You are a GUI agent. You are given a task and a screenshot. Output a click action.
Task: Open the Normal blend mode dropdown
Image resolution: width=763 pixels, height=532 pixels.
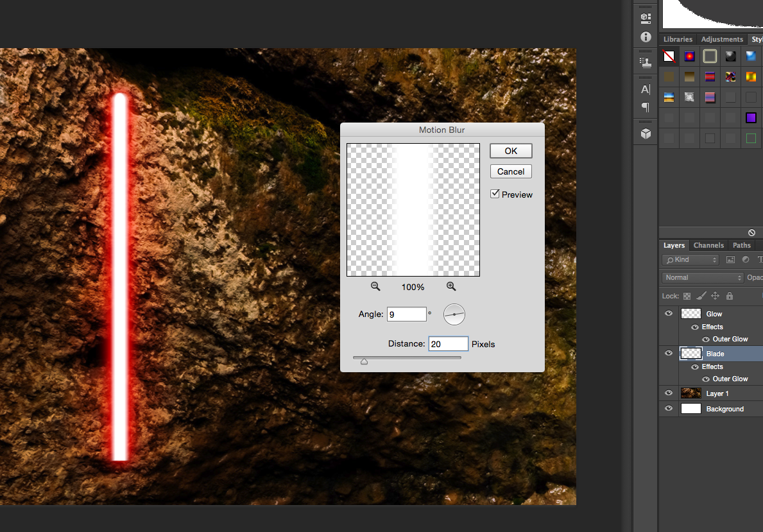(701, 277)
